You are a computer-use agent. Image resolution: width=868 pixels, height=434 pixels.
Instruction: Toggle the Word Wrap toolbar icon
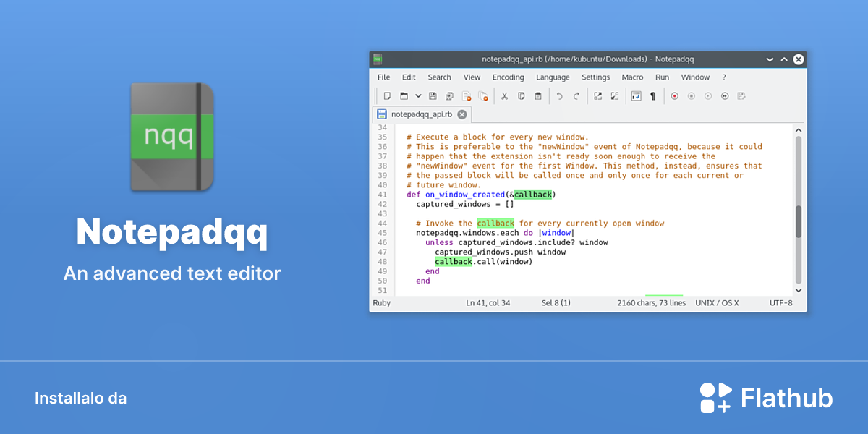[x=636, y=95]
